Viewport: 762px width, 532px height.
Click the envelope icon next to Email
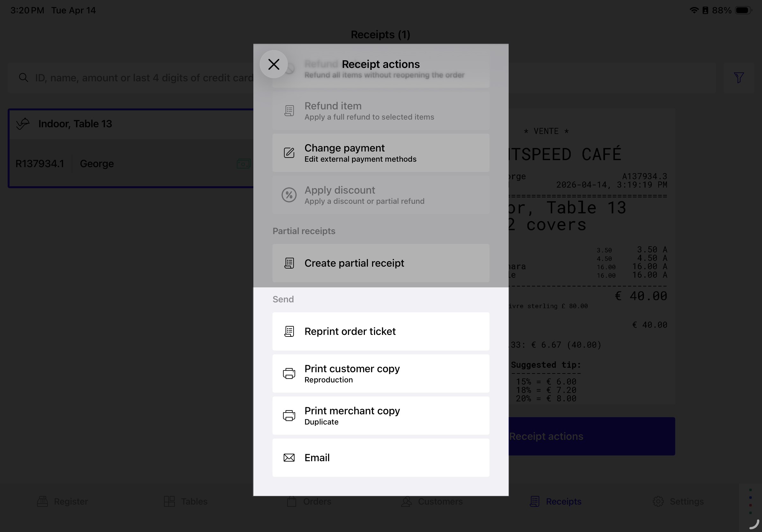pos(288,457)
